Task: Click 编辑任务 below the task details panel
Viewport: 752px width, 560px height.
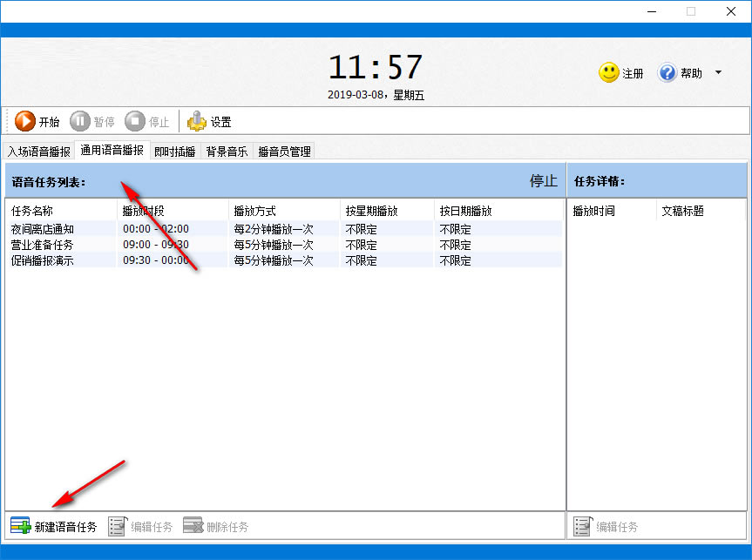Action: 606,526
